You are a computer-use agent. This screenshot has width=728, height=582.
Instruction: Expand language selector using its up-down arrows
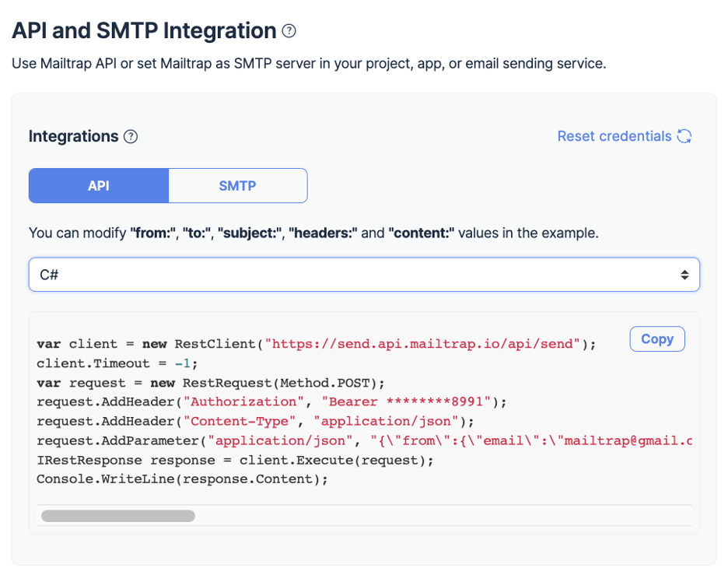click(x=684, y=275)
